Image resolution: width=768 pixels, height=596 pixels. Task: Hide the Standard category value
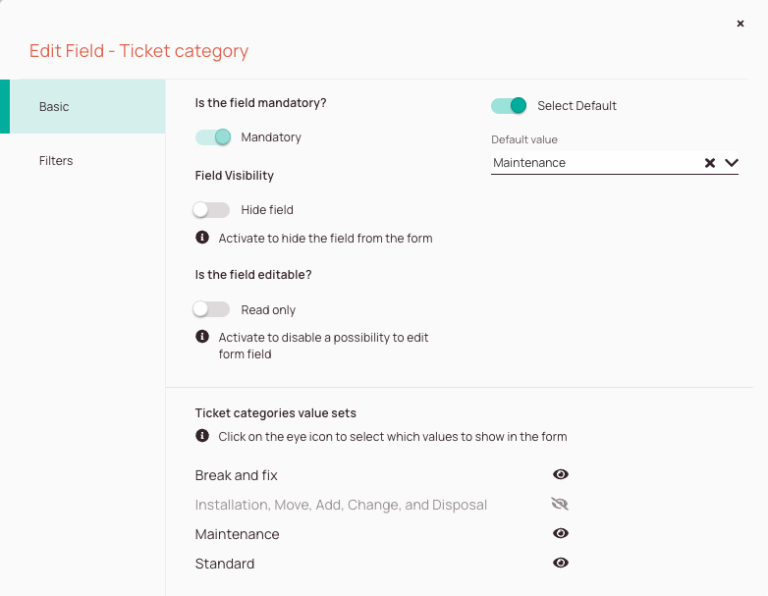560,563
